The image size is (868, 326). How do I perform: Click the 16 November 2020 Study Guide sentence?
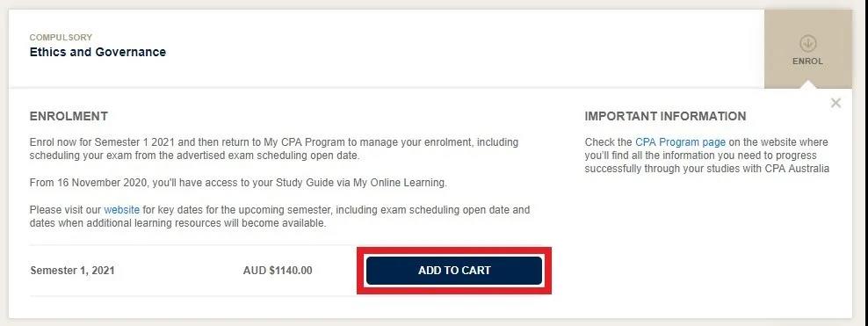click(238, 183)
